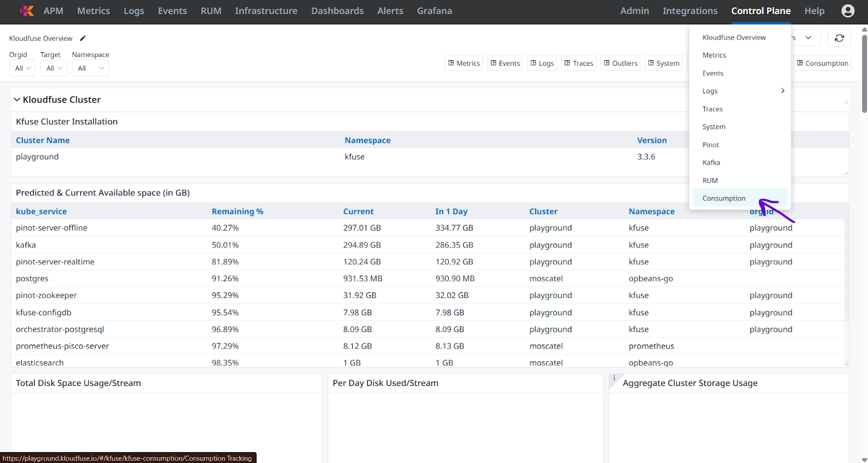The height and width of the screenshot is (463, 868).
Task: Open the info icon on Aggregate Cluster Storage Usage
Action: pos(614,378)
